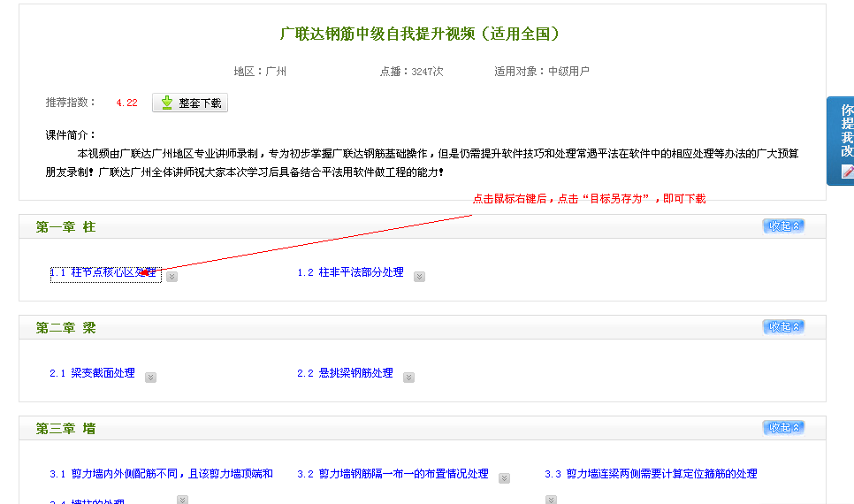Collapse 第二章 梁 section with 收起

point(784,327)
